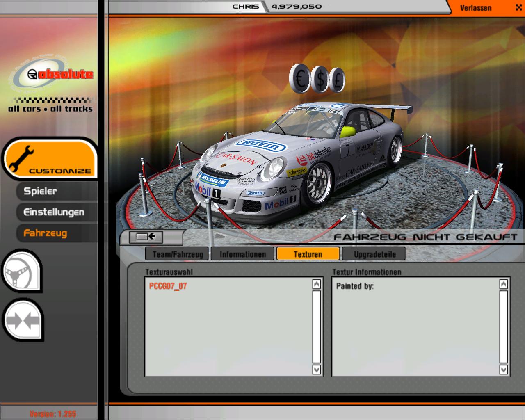Switch to the Upgradeteile tab
The height and width of the screenshot is (420, 525).
point(374,254)
